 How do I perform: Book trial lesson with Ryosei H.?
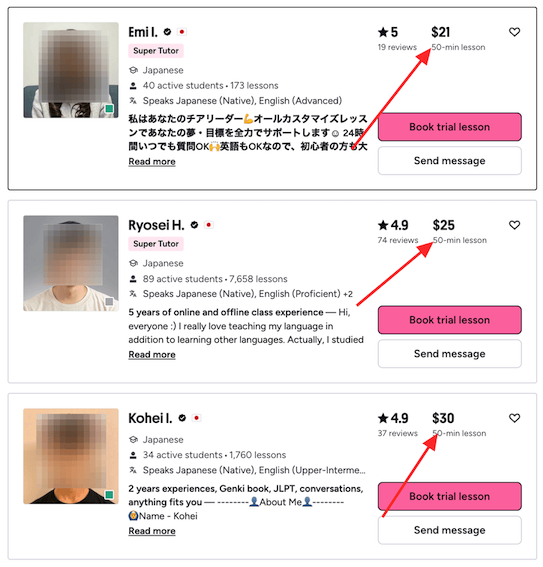coord(449,320)
